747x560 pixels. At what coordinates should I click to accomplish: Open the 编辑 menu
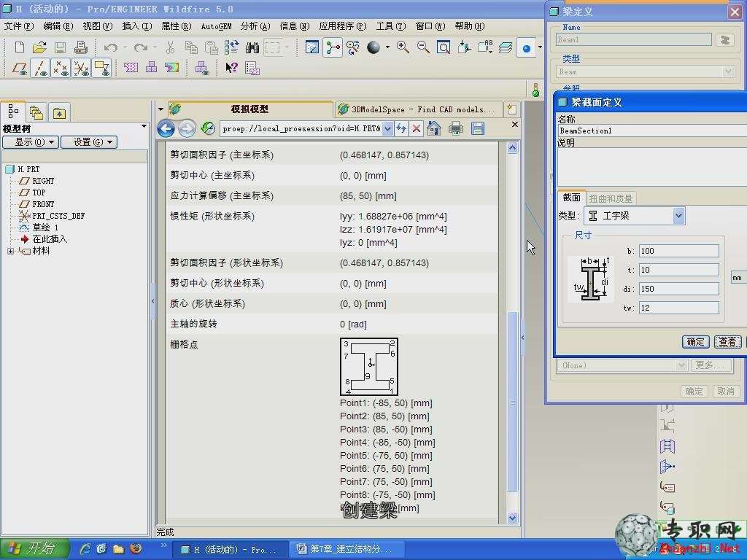tap(58, 26)
